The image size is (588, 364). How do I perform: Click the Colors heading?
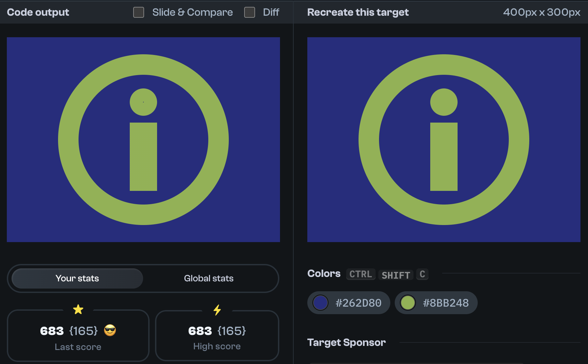click(x=324, y=274)
